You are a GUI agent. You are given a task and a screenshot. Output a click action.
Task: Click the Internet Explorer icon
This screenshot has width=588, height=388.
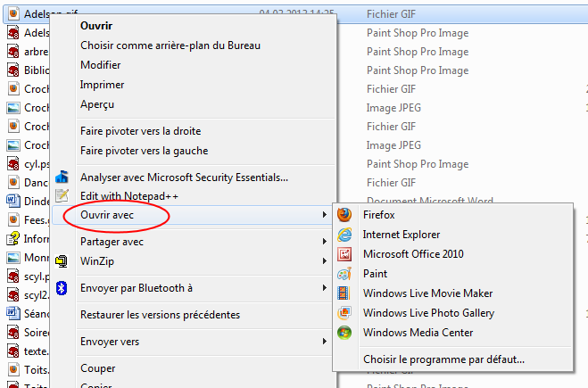coord(344,235)
